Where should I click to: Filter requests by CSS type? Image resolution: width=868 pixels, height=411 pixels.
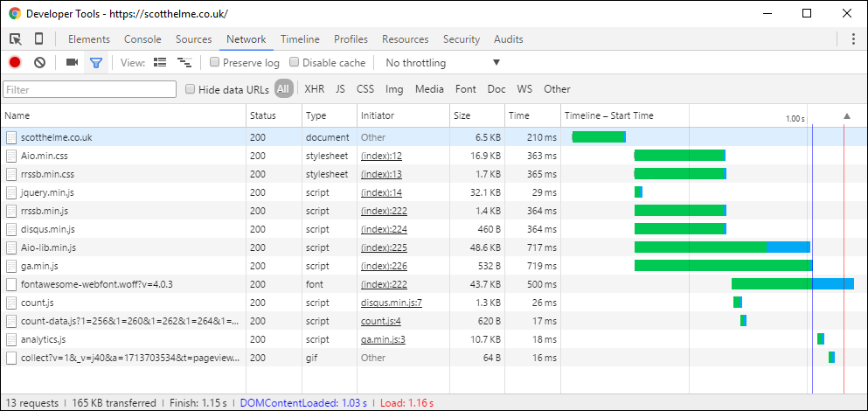point(365,89)
